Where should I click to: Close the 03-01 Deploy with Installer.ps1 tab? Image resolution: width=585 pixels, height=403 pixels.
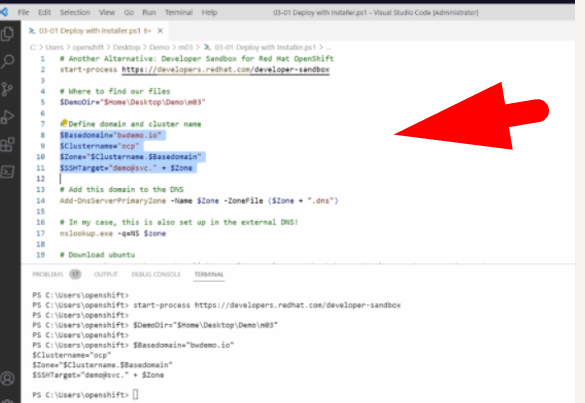(x=160, y=31)
